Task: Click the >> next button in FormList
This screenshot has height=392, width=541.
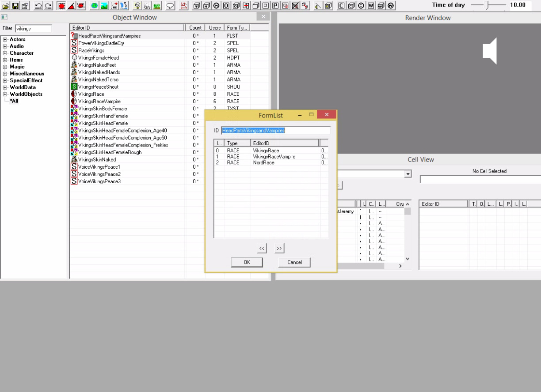Action: (279, 249)
